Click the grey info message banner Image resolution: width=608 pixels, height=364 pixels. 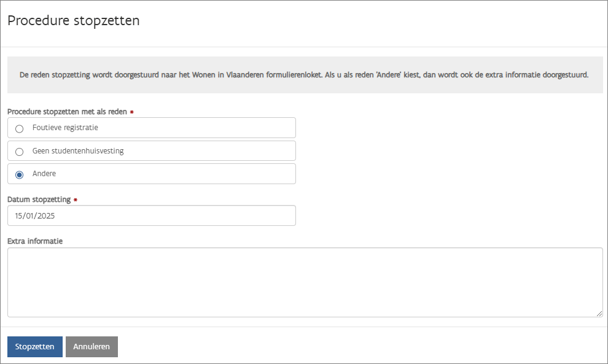pyautogui.click(x=305, y=76)
